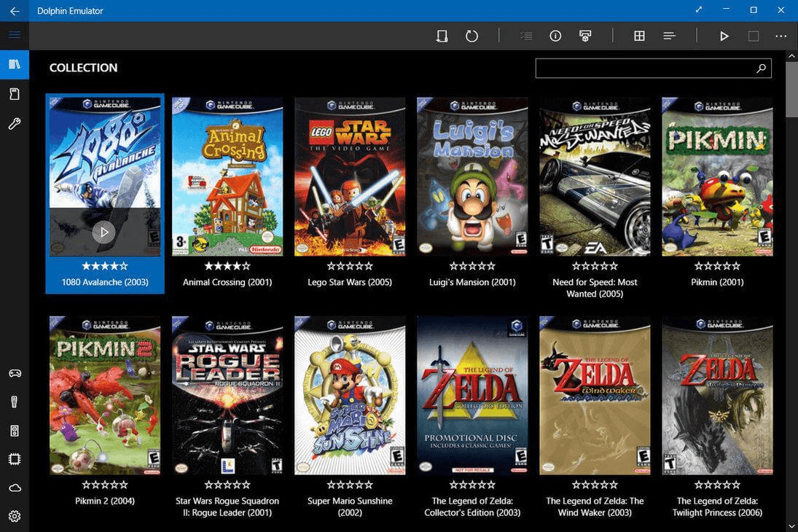This screenshot has height=532, width=798.
Task: Select the Super Mario Sunshine cover
Action: click(350, 396)
